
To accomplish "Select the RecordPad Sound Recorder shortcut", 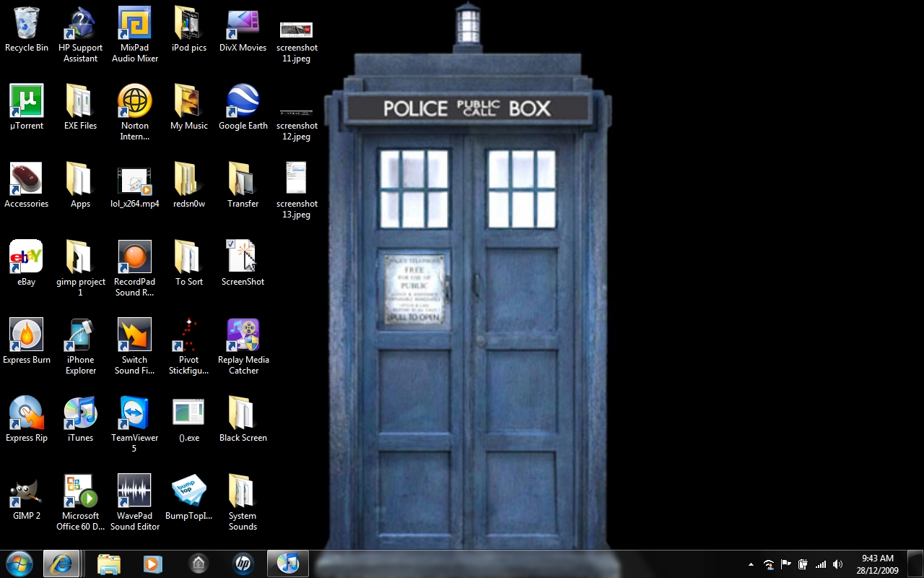I will pyautogui.click(x=134, y=257).
